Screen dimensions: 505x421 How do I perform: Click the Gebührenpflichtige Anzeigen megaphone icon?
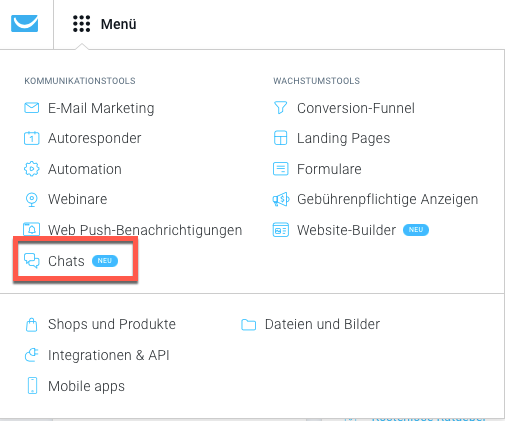tap(281, 199)
